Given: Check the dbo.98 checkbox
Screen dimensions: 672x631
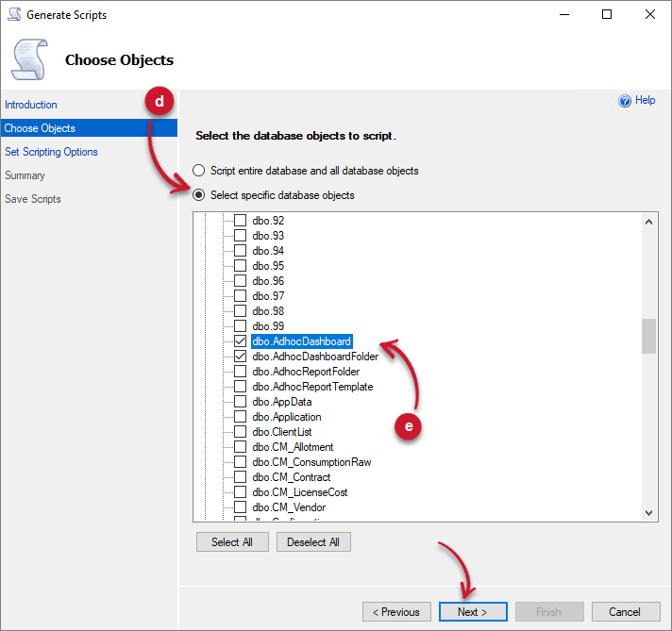Looking at the screenshot, I should (x=240, y=310).
